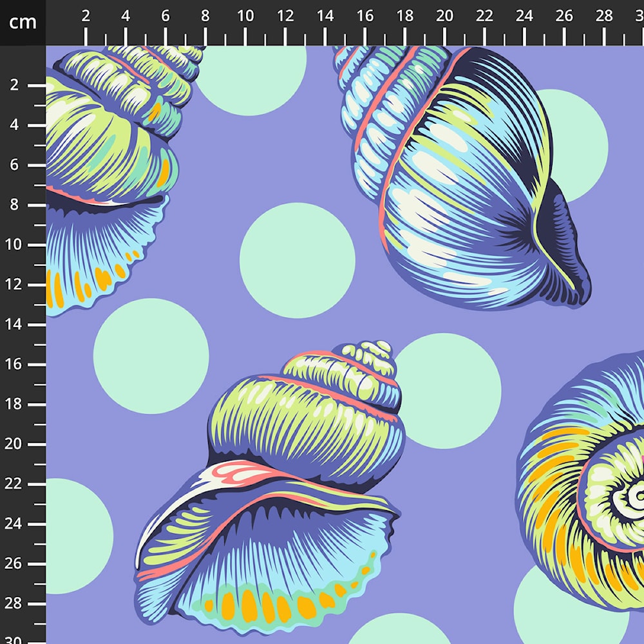
Task: Click the 2 mark on the top ruler
Action: 86,17
